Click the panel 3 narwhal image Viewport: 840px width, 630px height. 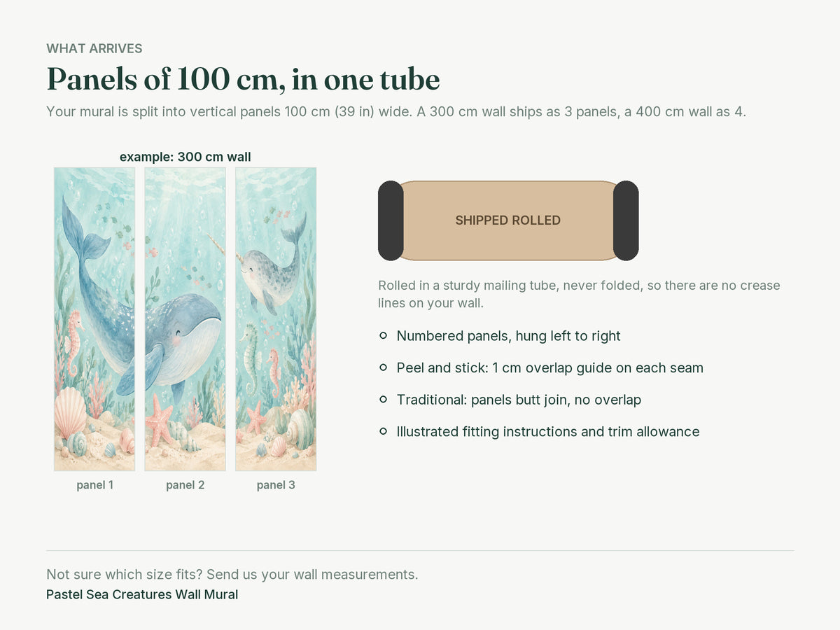click(x=276, y=319)
